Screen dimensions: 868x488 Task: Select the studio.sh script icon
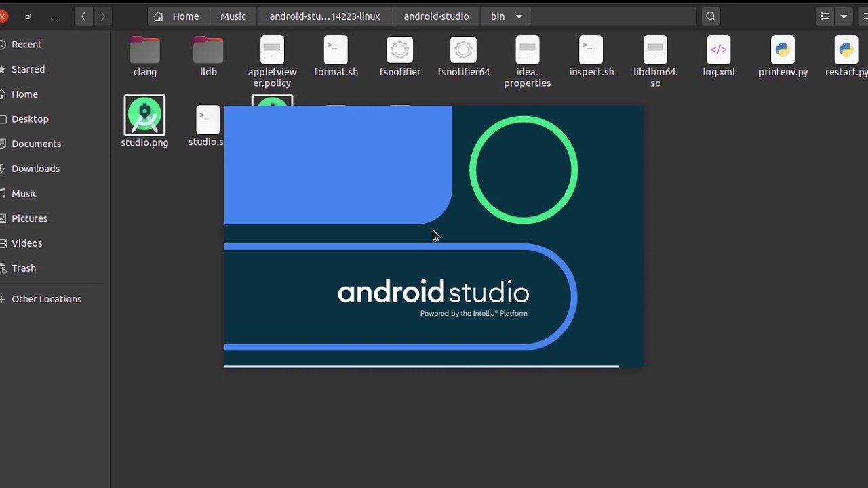coord(208,119)
